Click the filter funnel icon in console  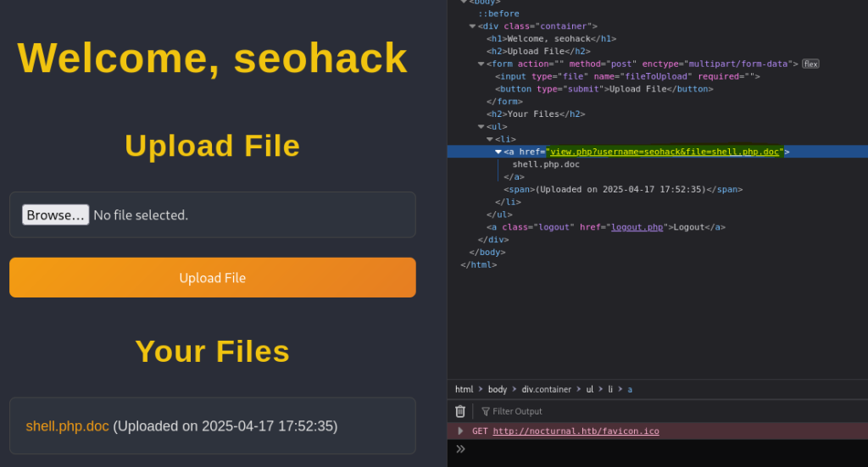point(486,411)
